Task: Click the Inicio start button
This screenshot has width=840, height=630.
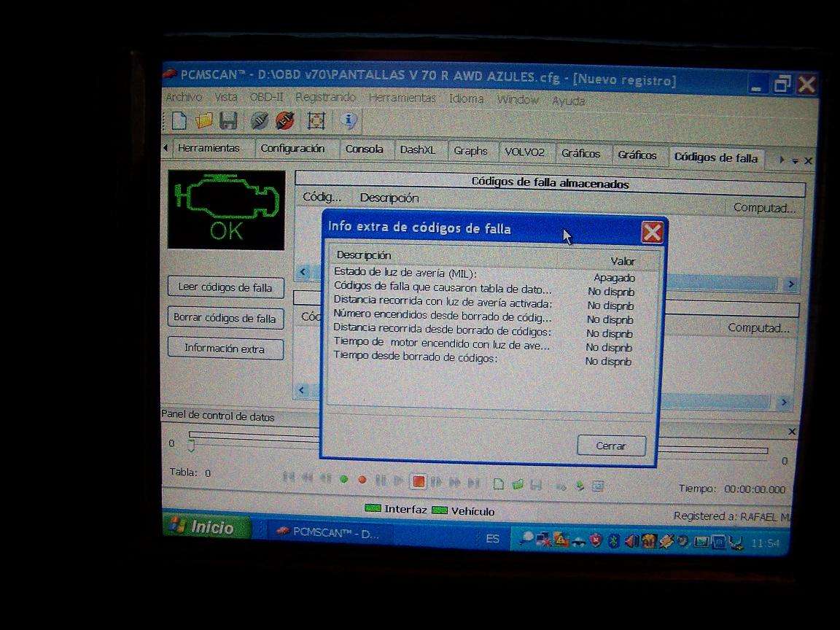Action: tap(206, 526)
